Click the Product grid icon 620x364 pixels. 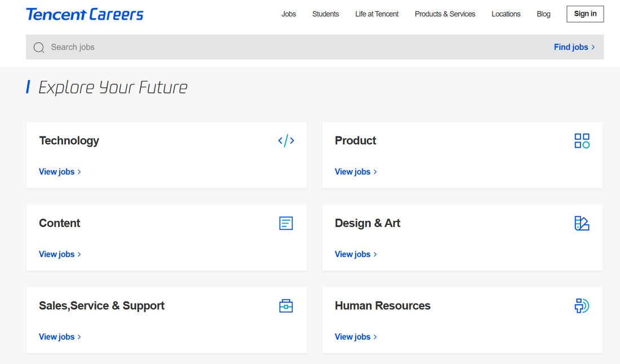pyautogui.click(x=582, y=141)
